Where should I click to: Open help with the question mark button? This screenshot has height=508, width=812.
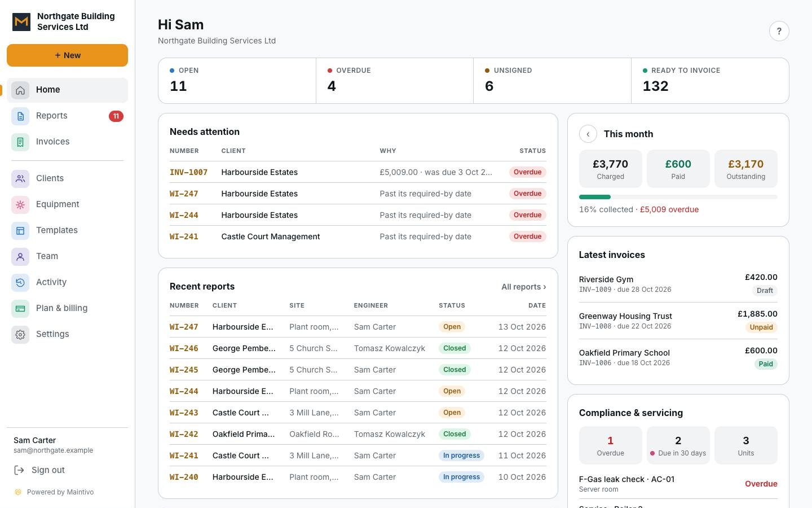coord(779,31)
